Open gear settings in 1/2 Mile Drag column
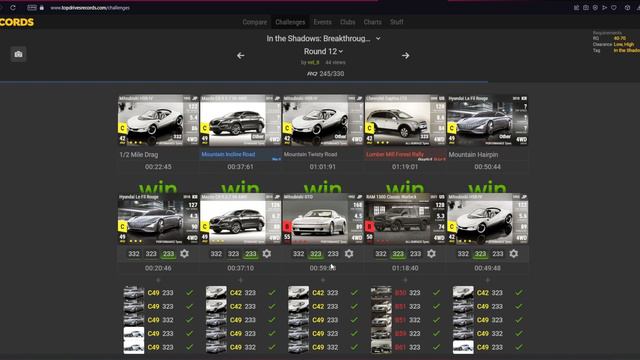Viewport: 640px width, 360px height. pyautogui.click(x=184, y=253)
